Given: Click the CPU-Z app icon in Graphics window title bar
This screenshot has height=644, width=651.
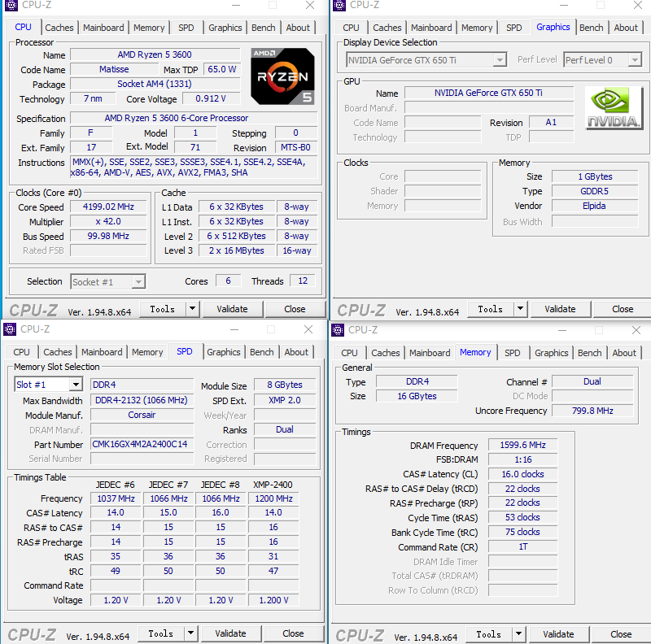Looking at the screenshot, I should pyautogui.click(x=339, y=5).
